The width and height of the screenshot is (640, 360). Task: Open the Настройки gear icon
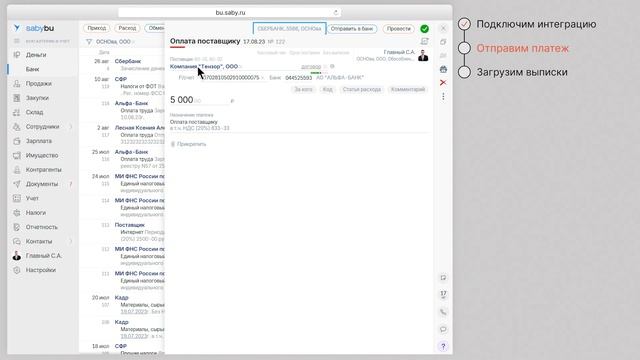tap(17, 270)
